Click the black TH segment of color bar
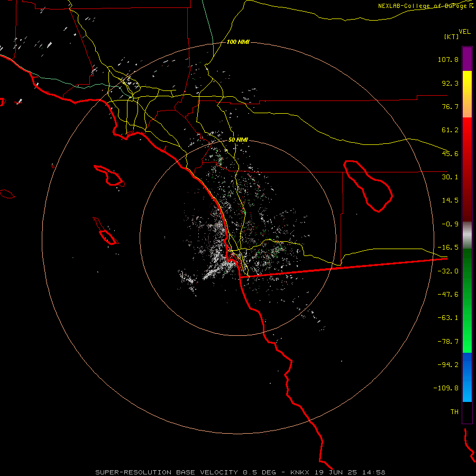 coord(467,413)
